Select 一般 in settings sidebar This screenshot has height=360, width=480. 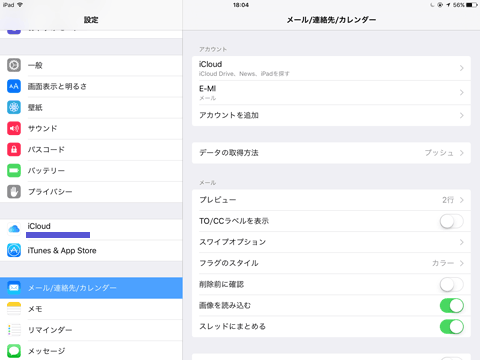pos(91,65)
